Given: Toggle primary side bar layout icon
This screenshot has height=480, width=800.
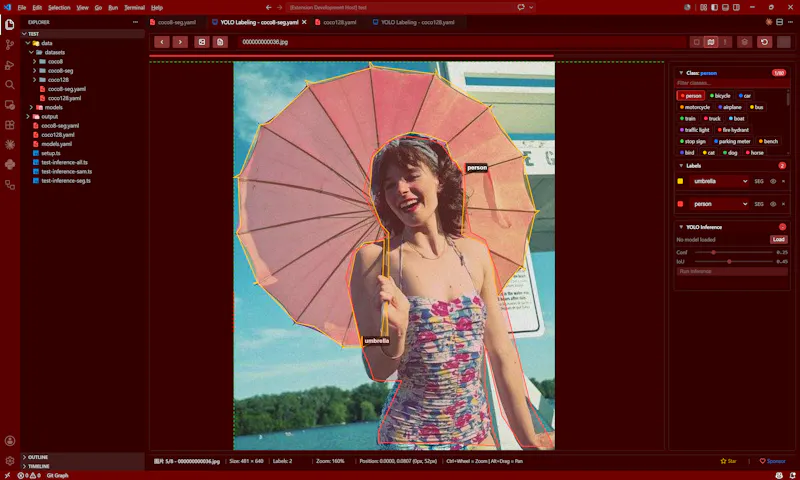Looking at the screenshot, I should [714, 7].
